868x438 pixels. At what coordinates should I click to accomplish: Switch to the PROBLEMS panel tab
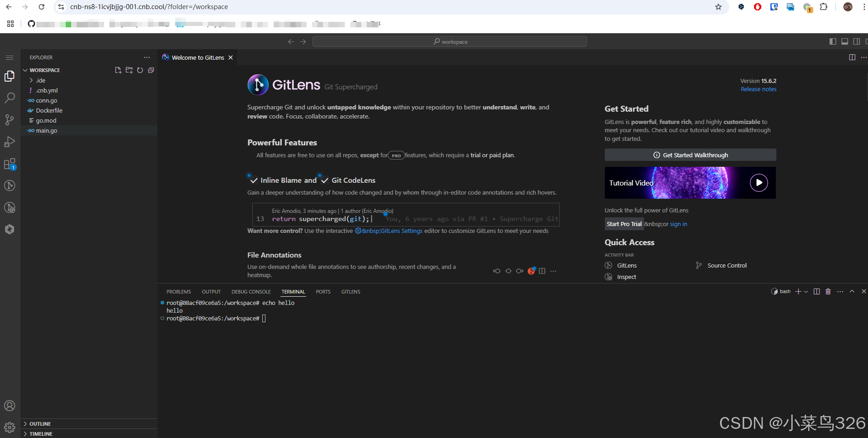(179, 292)
